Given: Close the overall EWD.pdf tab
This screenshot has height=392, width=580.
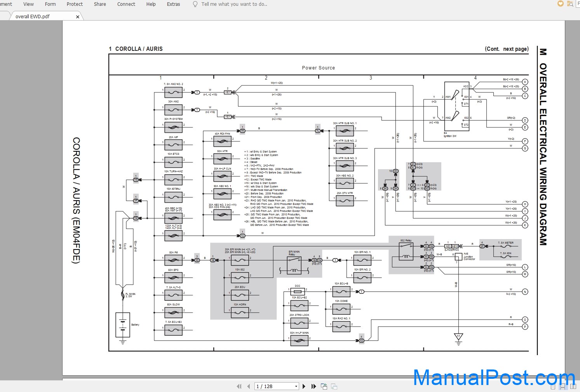Looking at the screenshot, I should (x=78, y=17).
